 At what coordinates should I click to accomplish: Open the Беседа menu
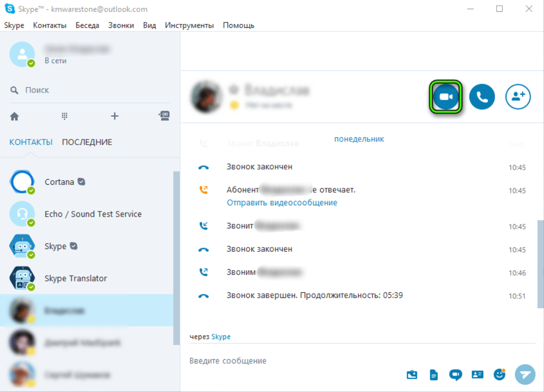87,25
